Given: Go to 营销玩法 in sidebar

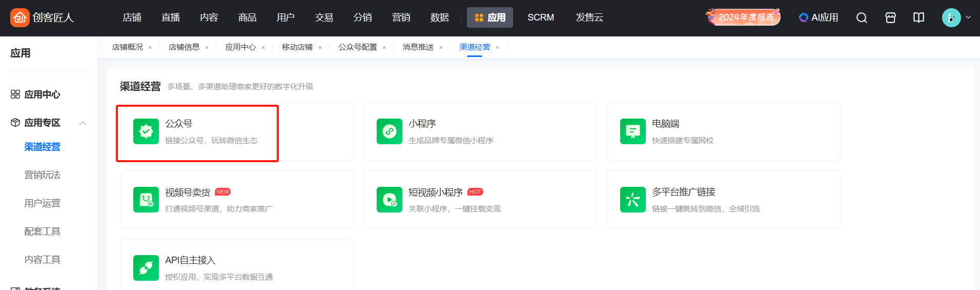Looking at the screenshot, I should (x=43, y=175).
